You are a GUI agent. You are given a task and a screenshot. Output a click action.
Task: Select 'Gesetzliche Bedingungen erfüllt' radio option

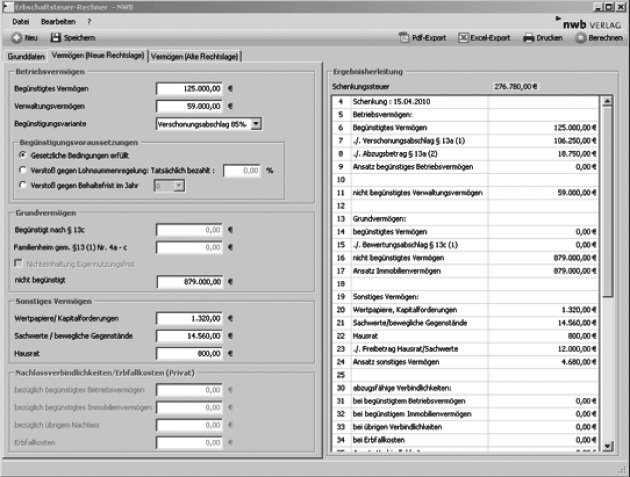click(22, 156)
